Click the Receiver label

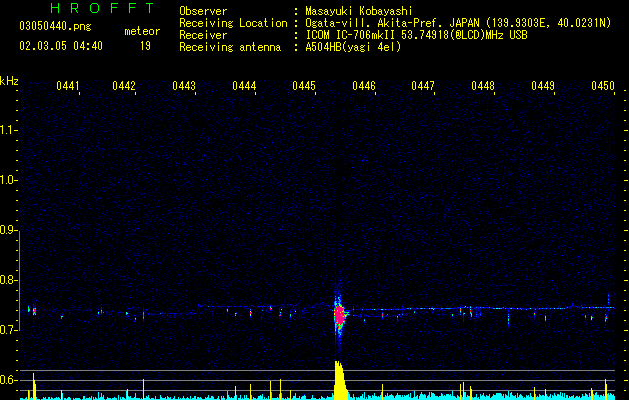coord(203,35)
